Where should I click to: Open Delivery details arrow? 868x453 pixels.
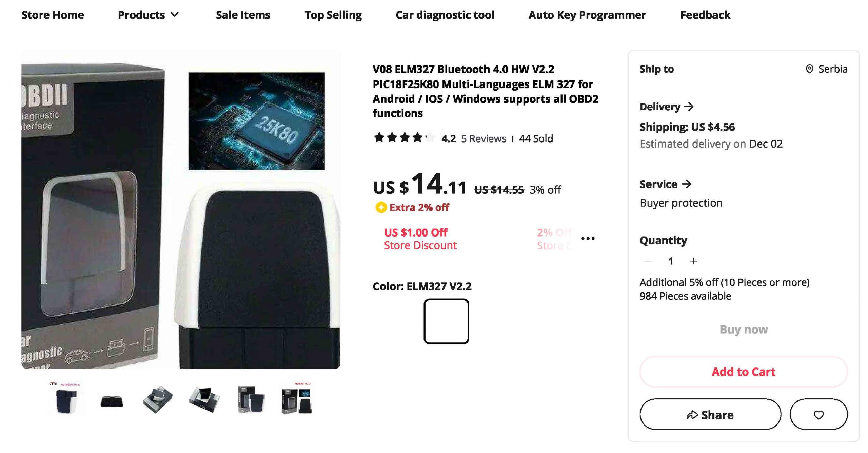pos(689,107)
